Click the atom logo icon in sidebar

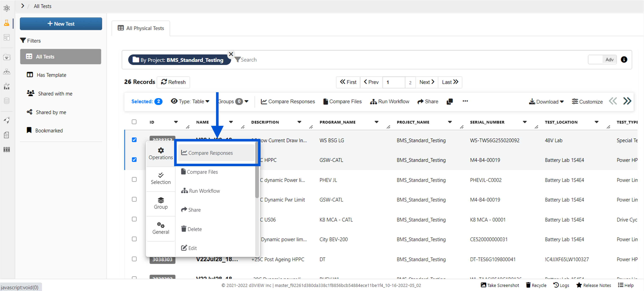(x=7, y=8)
